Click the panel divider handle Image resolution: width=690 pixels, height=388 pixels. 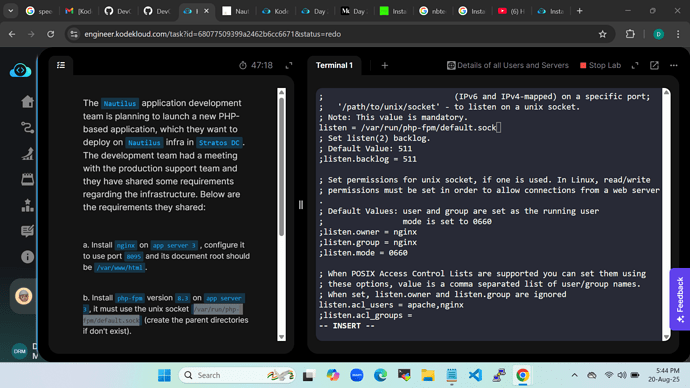click(x=301, y=205)
